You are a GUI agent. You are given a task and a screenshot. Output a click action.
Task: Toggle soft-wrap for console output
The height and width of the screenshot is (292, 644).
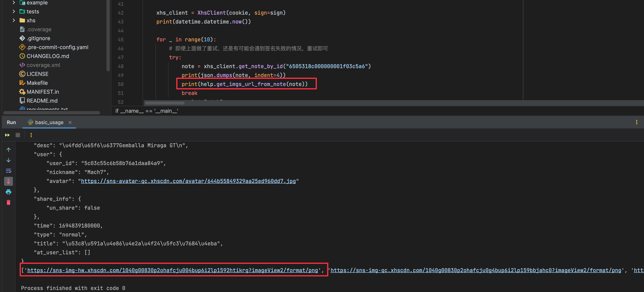9,171
